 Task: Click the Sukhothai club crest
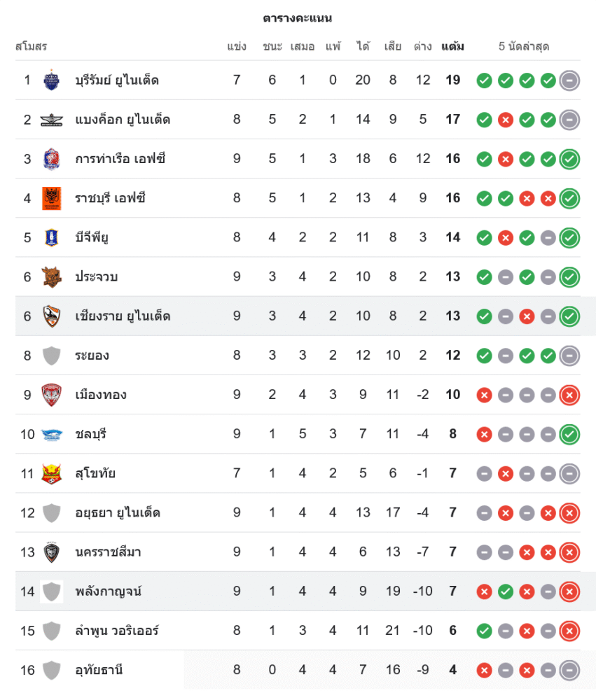click(51, 473)
